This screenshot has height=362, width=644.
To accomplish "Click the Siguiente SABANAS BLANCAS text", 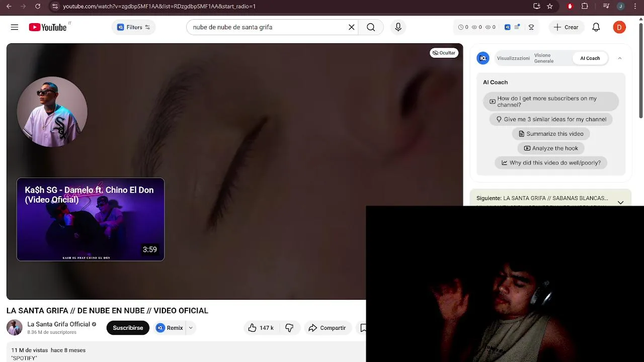I will (542, 198).
